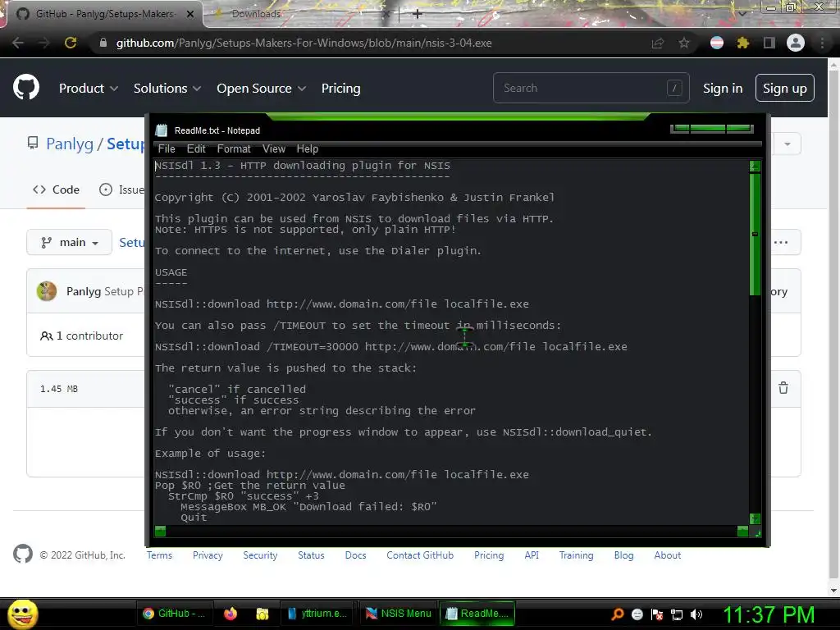
Task: Open the extensions puzzle icon
Action: pos(742,43)
